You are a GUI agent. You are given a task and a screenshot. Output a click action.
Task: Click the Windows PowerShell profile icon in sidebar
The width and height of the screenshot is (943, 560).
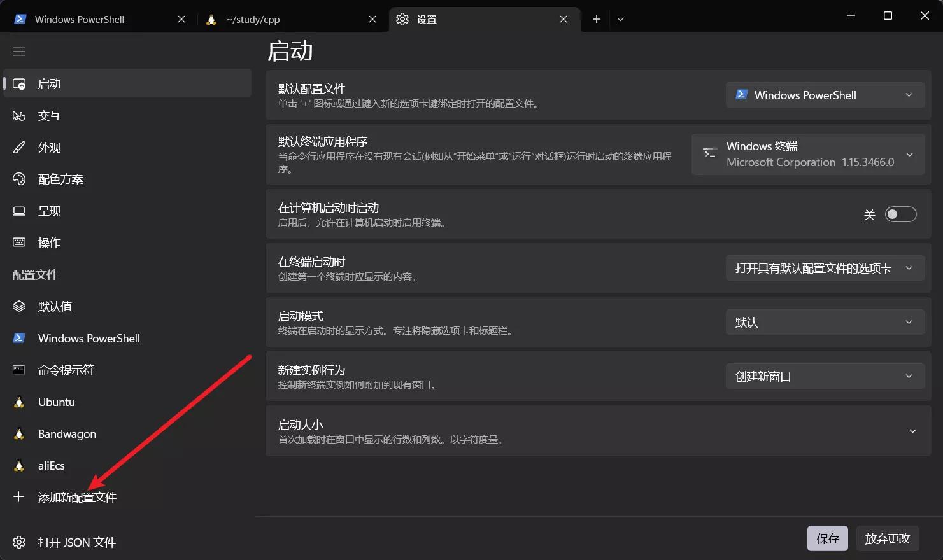(x=19, y=338)
